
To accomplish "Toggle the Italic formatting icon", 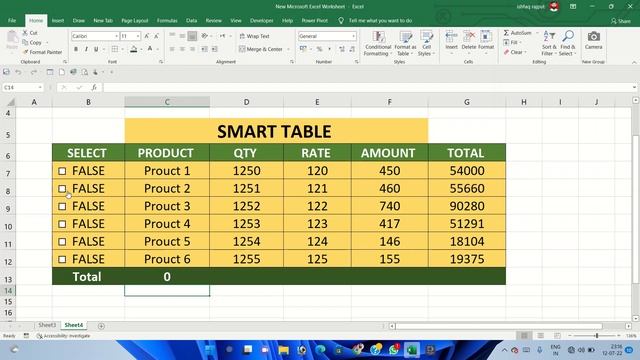I will tap(86, 49).
